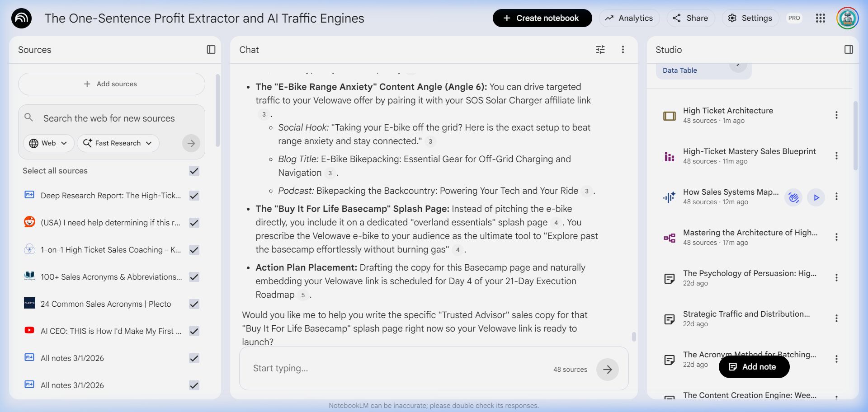Open interactive mode for audio overview
This screenshot has height=412, width=868.
793,197
